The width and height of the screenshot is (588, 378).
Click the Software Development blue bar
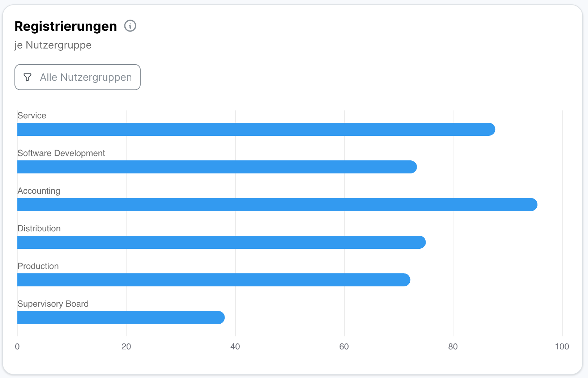click(x=217, y=167)
